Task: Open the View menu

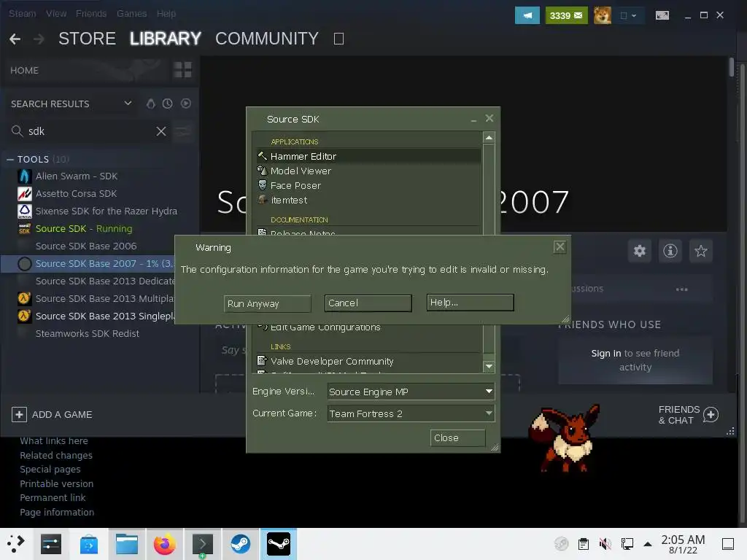Action: [x=56, y=14]
